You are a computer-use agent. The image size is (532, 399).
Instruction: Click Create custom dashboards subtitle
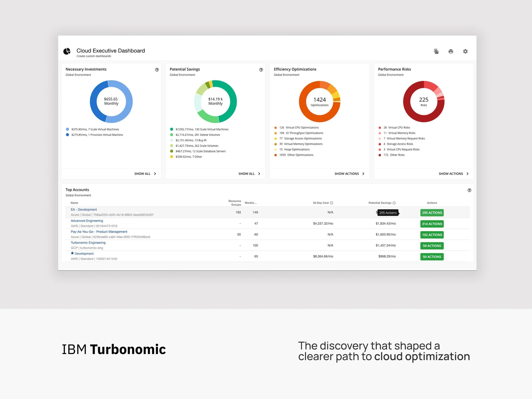click(x=94, y=56)
